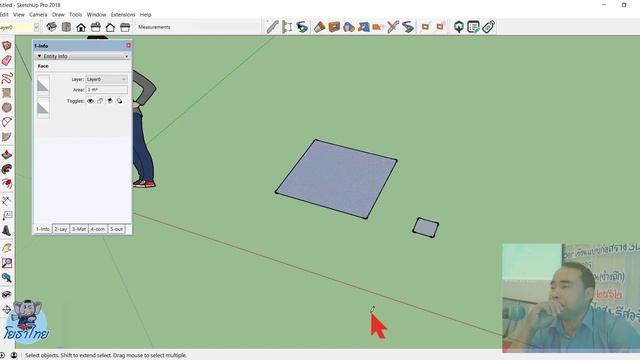The width and height of the screenshot is (640, 360).
Task: Click the large selected square face
Action: [x=336, y=179]
